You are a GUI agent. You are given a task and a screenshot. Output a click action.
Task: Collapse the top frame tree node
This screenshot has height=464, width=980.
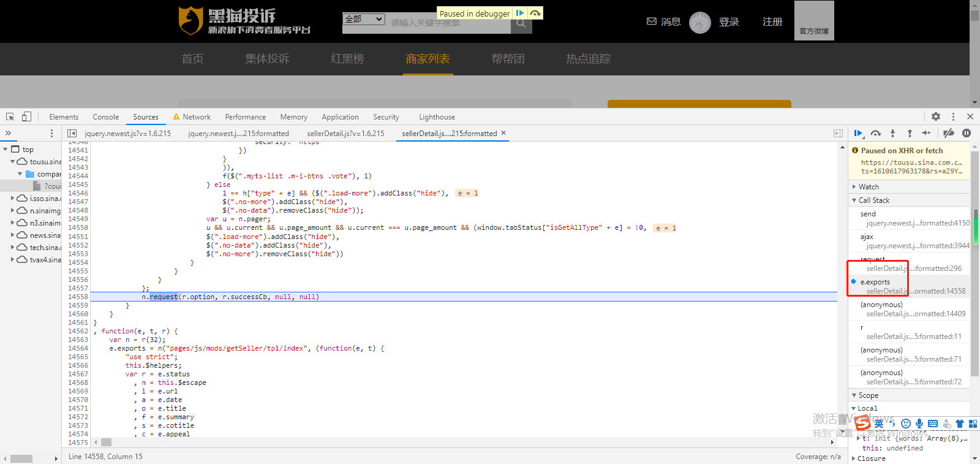6,149
